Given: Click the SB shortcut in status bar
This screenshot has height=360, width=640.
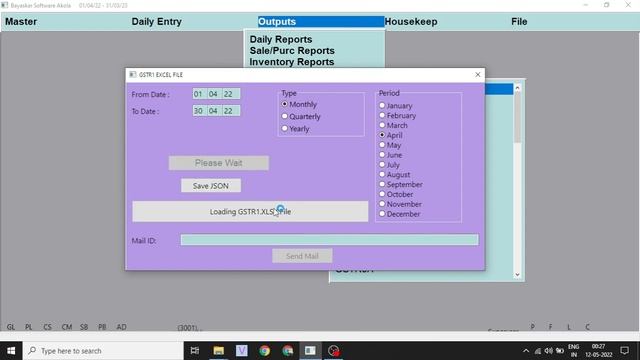Looking at the screenshot, I should point(84,327).
